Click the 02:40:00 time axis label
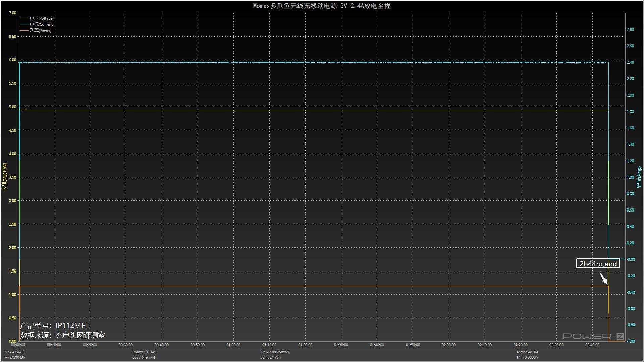Viewport: 644px width, 362px height. coord(592,345)
